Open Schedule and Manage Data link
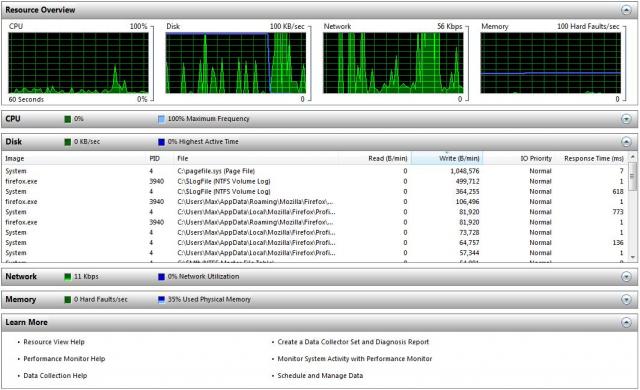Viewport: 640px width, 390px height. (320, 375)
